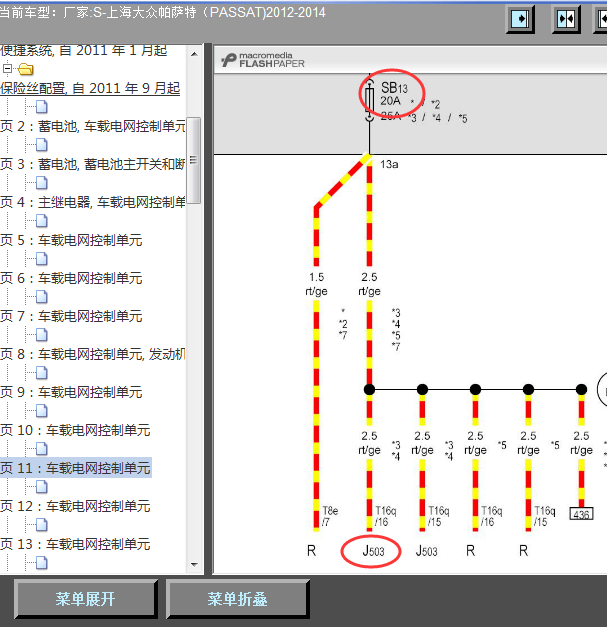Screen dimensions: 607x627
Task: Click document icon below 页 2 entry
Action: [42, 145]
